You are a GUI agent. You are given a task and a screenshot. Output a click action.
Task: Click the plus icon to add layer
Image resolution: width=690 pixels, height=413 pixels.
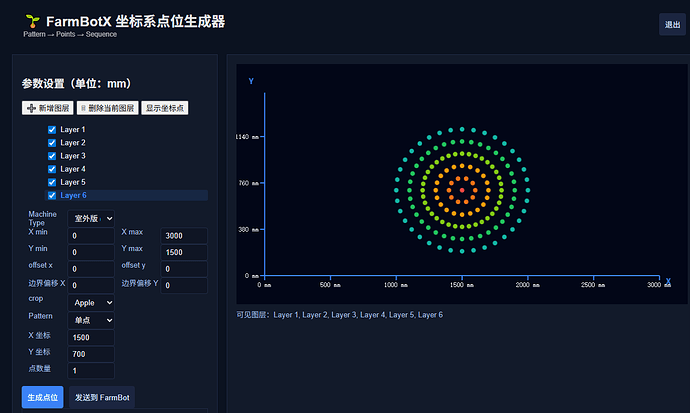(31, 108)
